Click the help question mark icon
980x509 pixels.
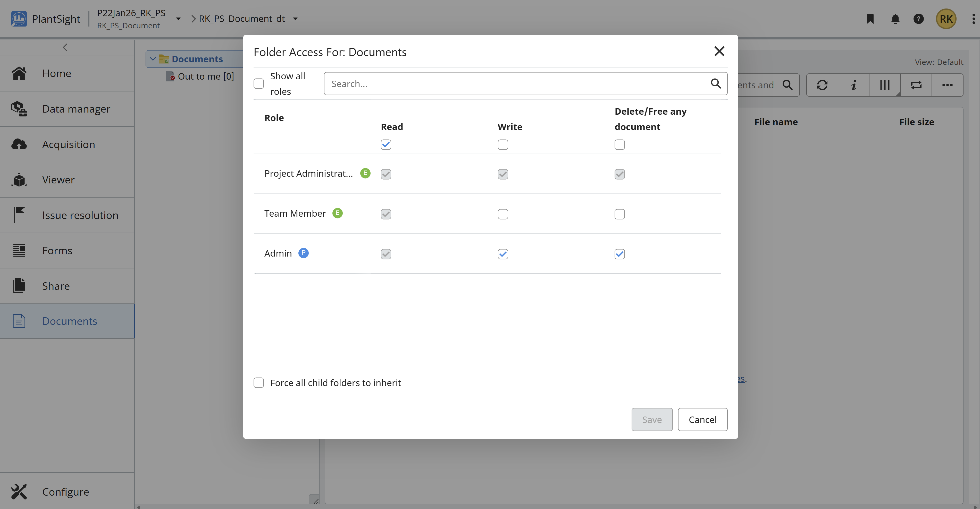(918, 19)
